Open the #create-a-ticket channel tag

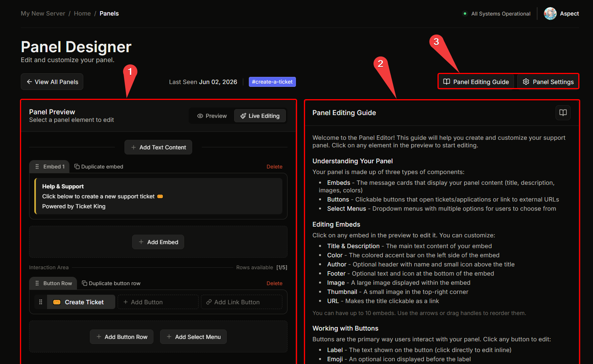272,82
